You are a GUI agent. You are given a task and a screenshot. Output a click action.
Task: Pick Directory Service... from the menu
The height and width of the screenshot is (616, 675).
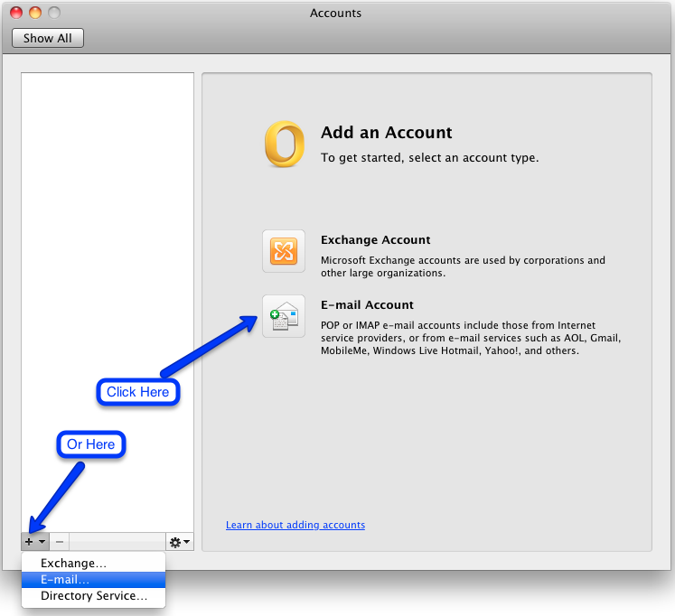94,596
